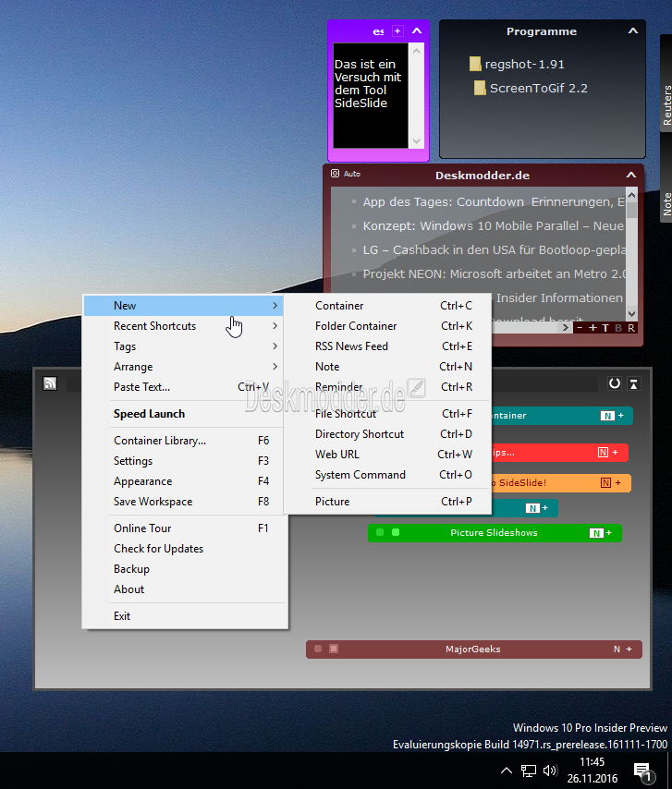Toggle second green square on Picture Slideshows container
The image size is (672, 789).
click(x=396, y=532)
